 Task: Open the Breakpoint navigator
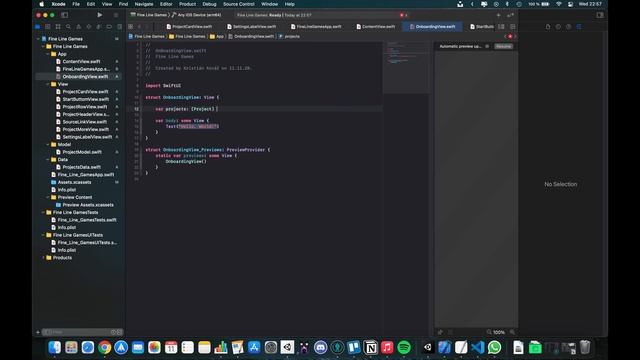(x=109, y=27)
